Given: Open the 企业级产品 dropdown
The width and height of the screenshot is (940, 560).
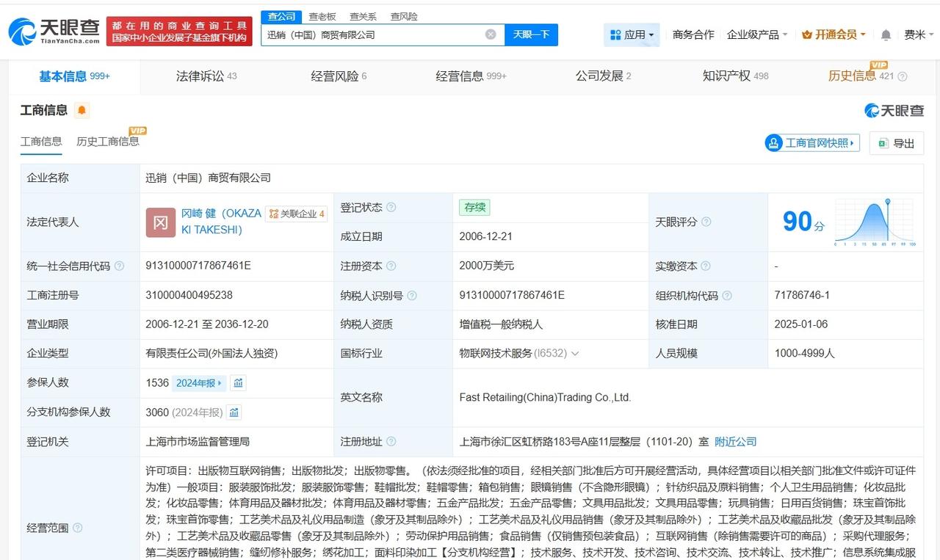Looking at the screenshot, I should 756,34.
